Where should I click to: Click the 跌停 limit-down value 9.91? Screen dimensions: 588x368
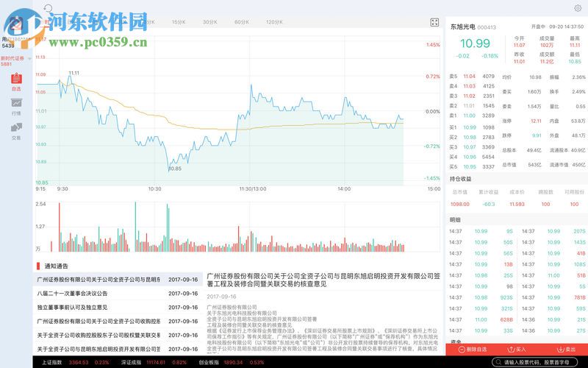point(537,135)
